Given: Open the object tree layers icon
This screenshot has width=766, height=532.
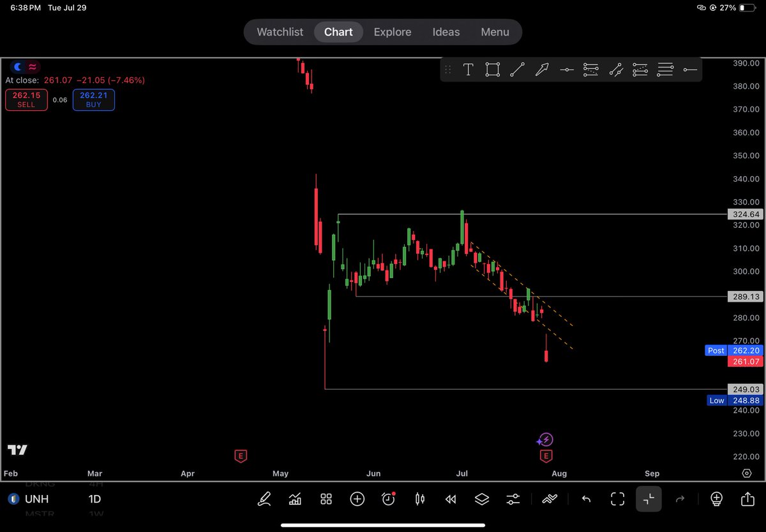Looking at the screenshot, I should click(482, 499).
